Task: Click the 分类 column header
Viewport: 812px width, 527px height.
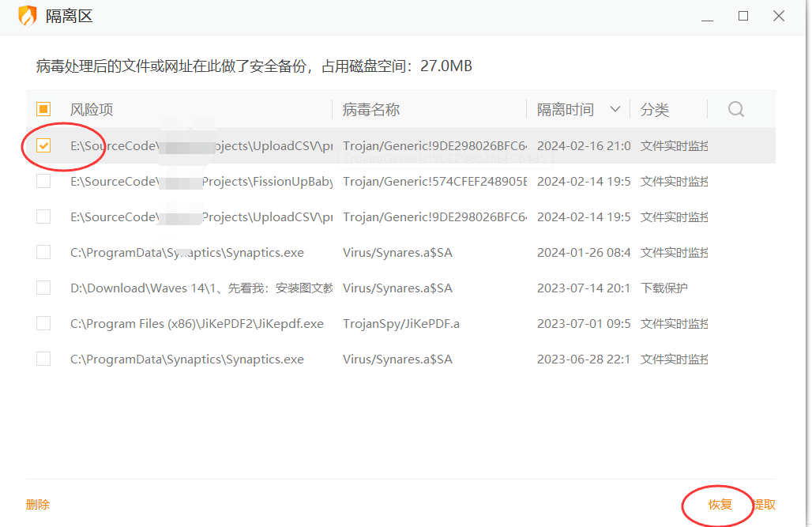Action: (655, 110)
